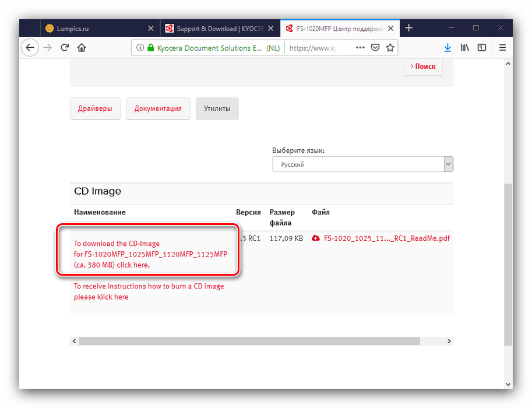Bookmark this page with star icon
Image resolution: width=532 pixels, height=408 pixels.
point(390,48)
